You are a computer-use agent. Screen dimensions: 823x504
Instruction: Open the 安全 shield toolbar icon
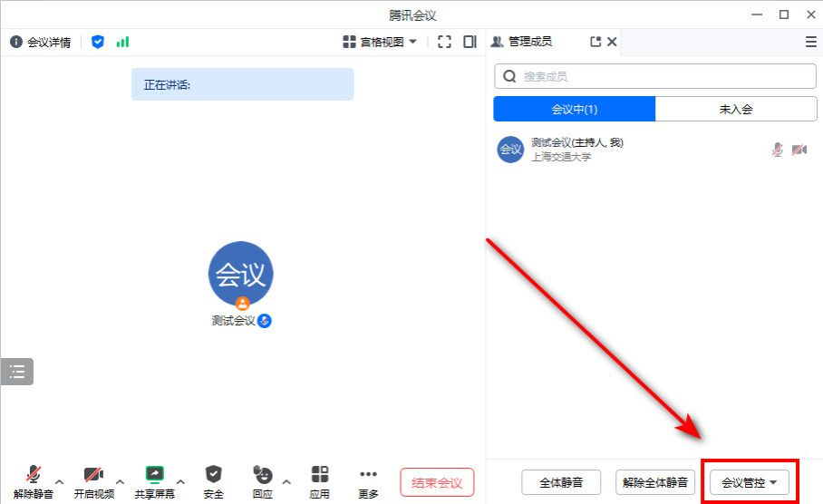(213, 474)
